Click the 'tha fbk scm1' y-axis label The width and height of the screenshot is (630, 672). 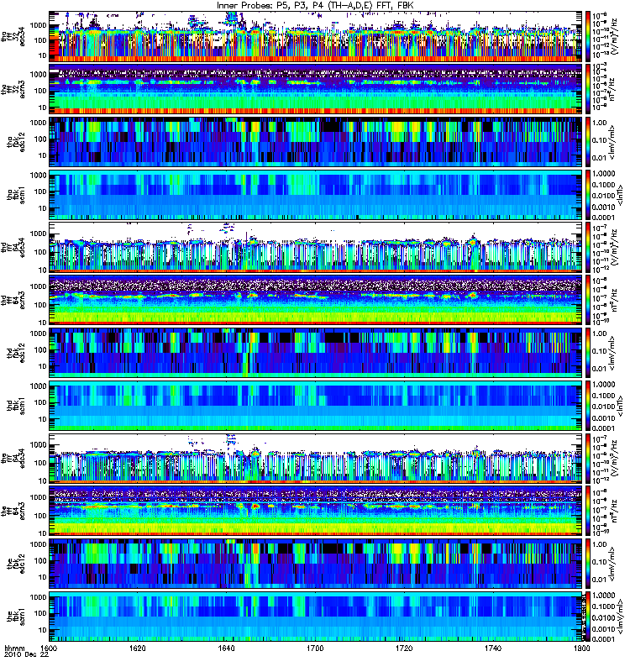click(16, 195)
